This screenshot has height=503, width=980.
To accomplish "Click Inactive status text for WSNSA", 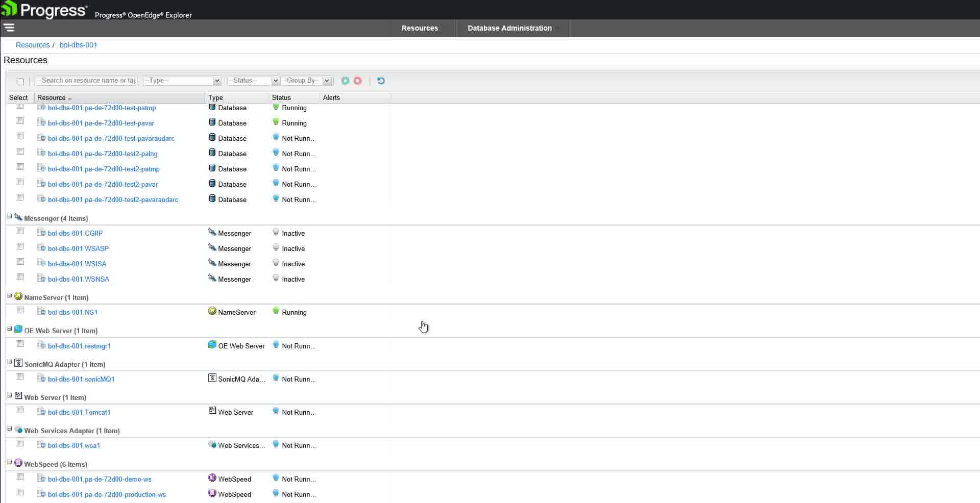I will tap(293, 279).
